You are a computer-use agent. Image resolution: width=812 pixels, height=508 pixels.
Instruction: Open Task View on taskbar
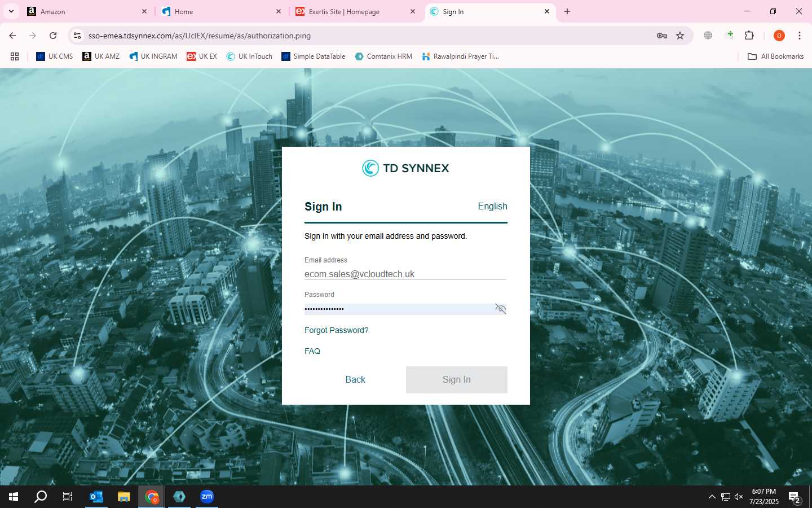(x=68, y=497)
